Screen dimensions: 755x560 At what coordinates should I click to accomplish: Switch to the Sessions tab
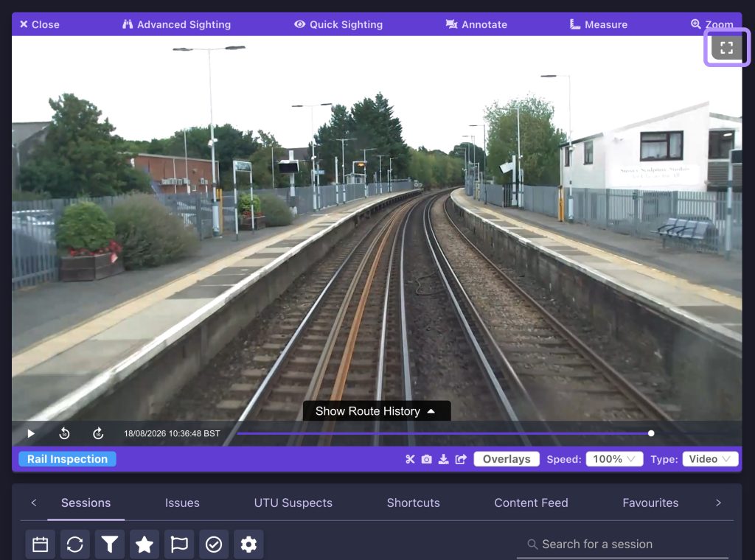coord(86,503)
